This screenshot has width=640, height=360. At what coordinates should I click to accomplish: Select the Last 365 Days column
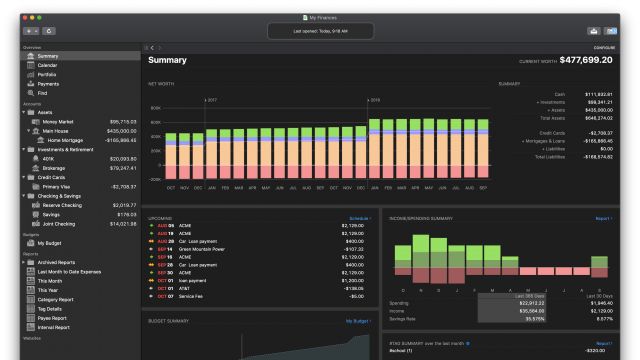tap(512, 308)
